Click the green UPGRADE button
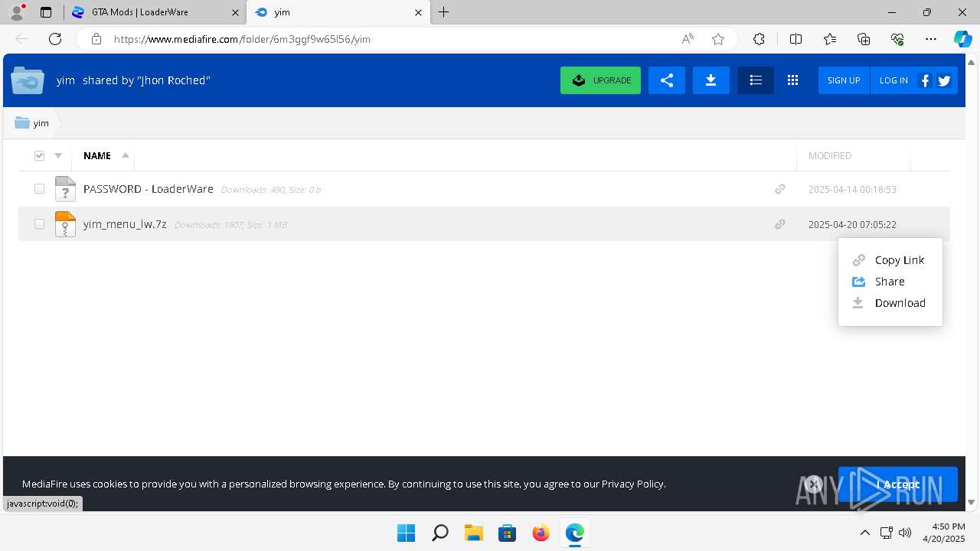This screenshot has height=551, width=980. click(x=600, y=80)
